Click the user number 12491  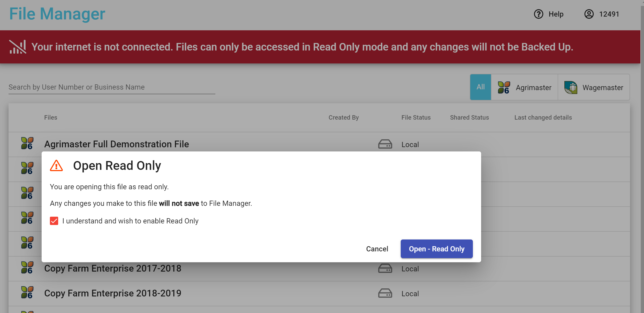point(609,14)
